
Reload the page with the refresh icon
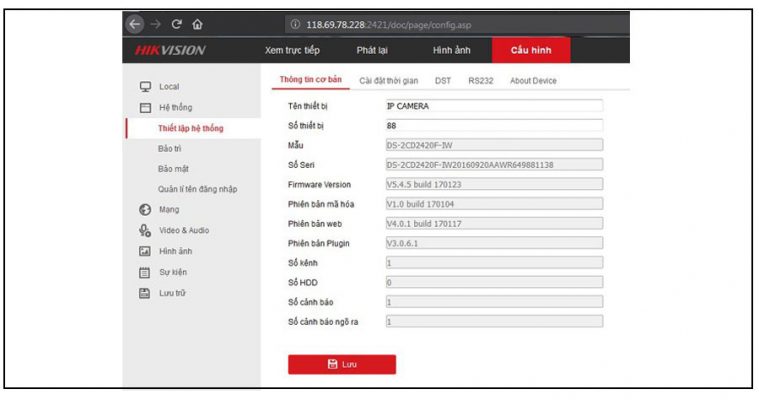pyautogui.click(x=176, y=24)
